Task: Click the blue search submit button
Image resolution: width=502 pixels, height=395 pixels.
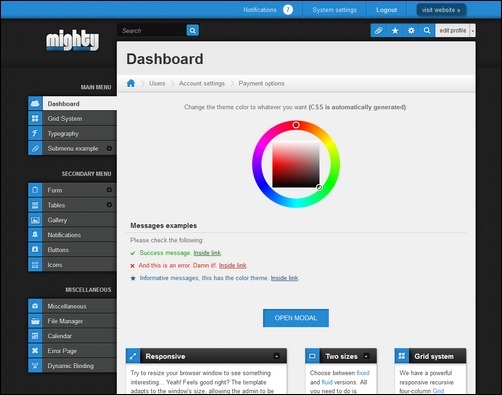Action: [193, 30]
